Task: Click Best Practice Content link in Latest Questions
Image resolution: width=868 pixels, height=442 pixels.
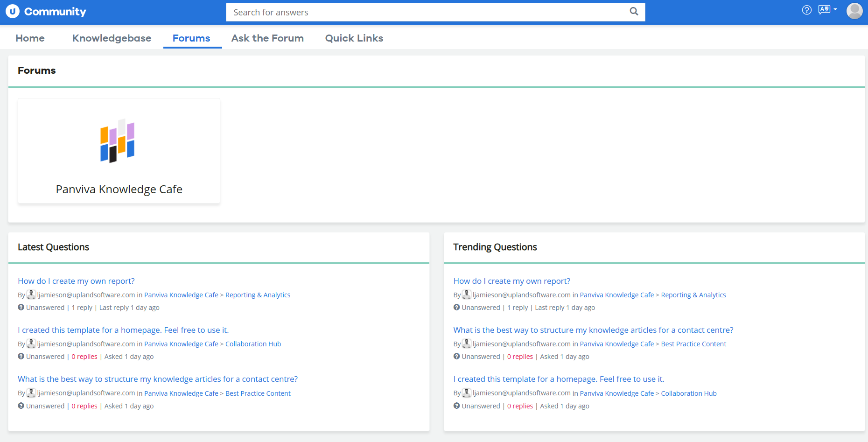Action: point(258,393)
